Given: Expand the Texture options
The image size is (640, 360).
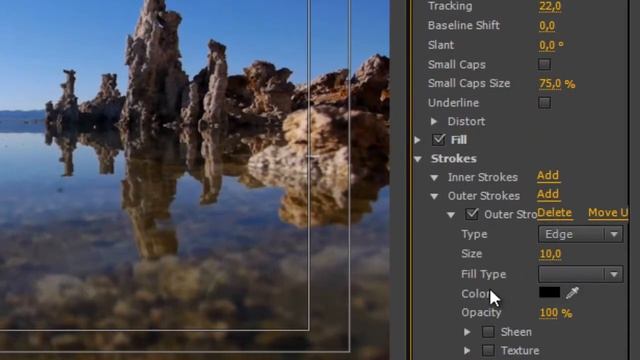Looking at the screenshot, I should tap(467, 350).
